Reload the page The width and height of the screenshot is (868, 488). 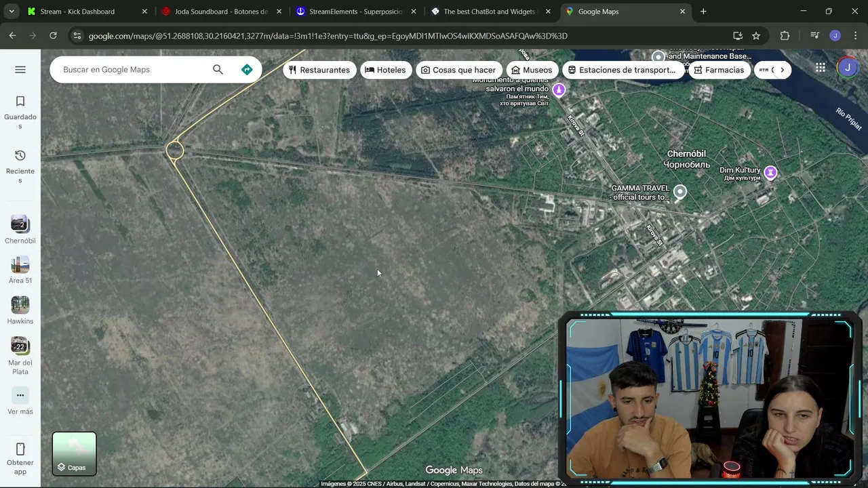(x=53, y=36)
